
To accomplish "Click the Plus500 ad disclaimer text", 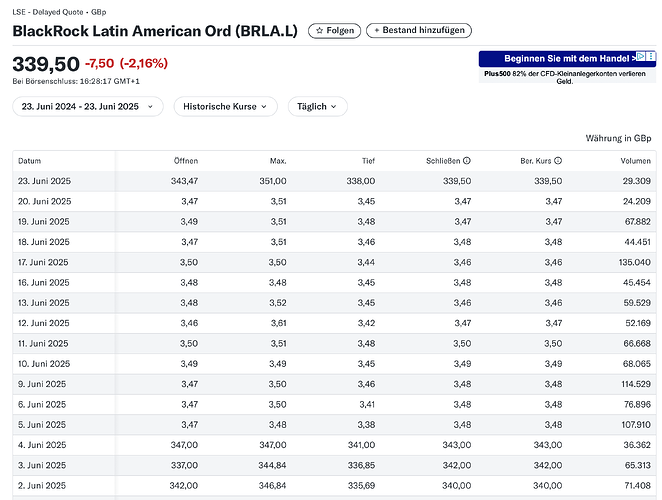I will pyautogui.click(x=565, y=77).
